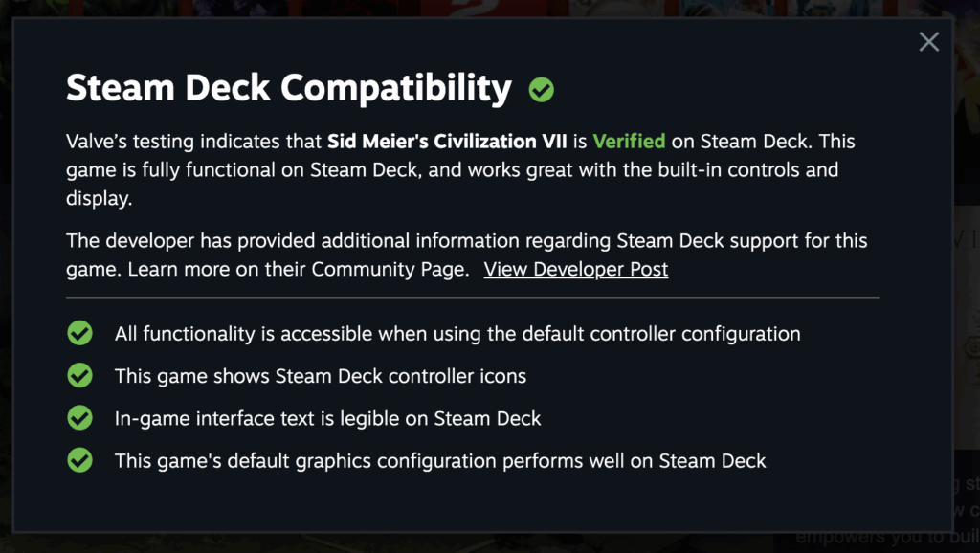Click the green Verified badge beside the title
This screenshot has width=980, height=553.
(x=542, y=90)
